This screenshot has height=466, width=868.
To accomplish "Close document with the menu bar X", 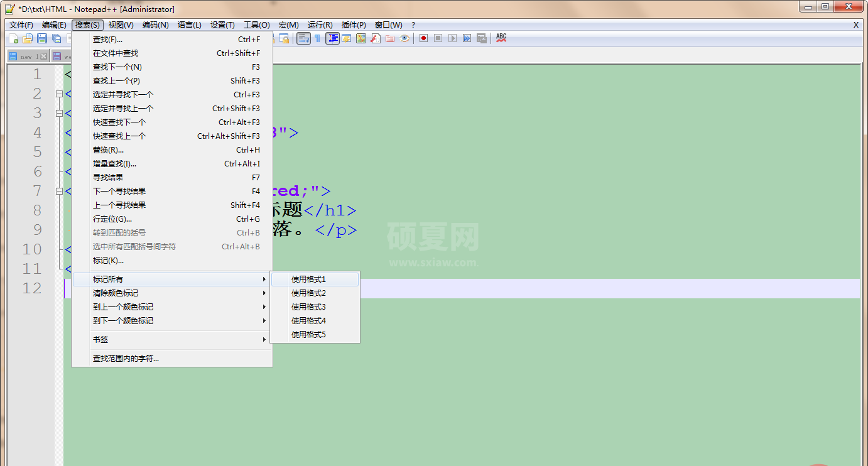I will [855, 25].
